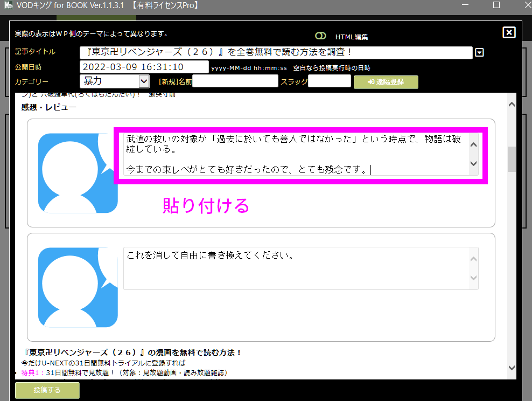This screenshot has height=401, width=532.
Task: Open the article title dropdown arrow
Action: [479, 53]
